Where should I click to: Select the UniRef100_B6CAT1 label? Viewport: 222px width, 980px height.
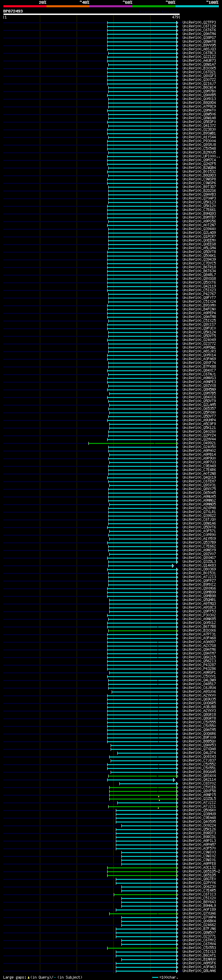coord(199,956)
